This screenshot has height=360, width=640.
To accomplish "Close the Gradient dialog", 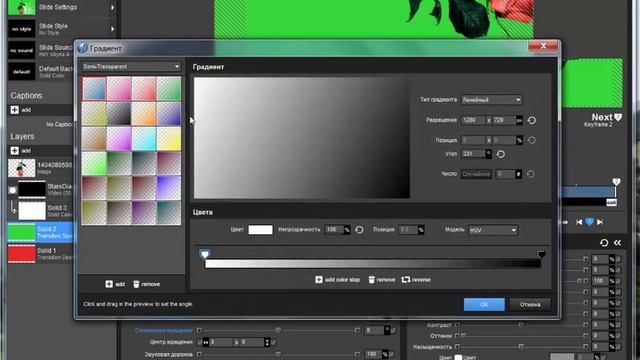I will click(x=543, y=46).
